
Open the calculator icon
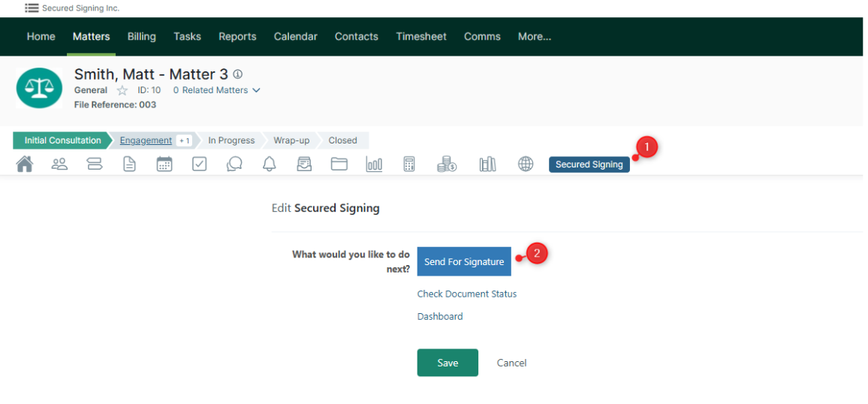(x=409, y=164)
